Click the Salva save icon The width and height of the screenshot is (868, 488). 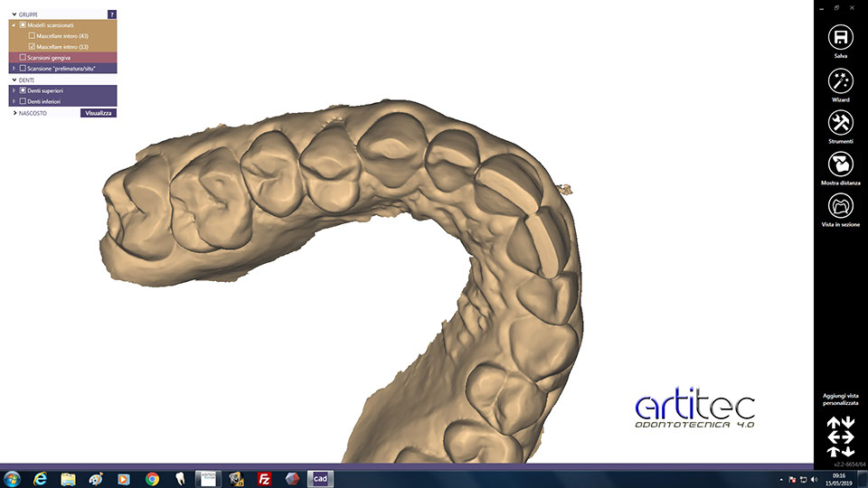(x=840, y=38)
